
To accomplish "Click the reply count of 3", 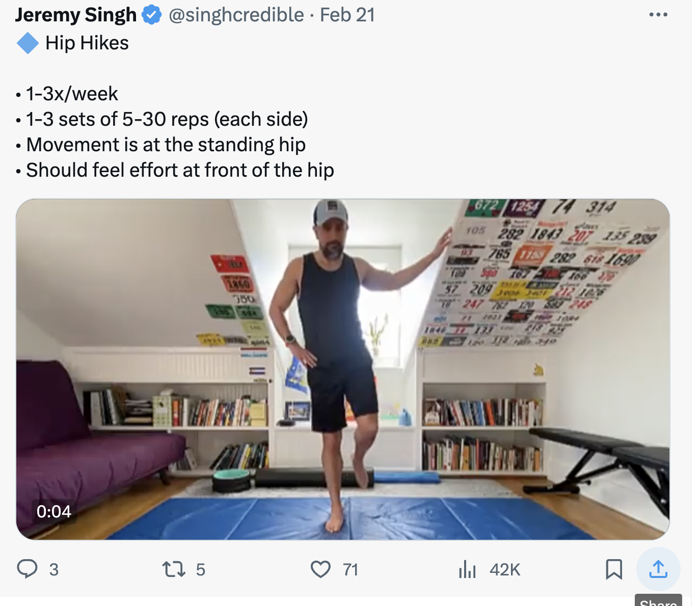I will pyautogui.click(x=54, y=569).
